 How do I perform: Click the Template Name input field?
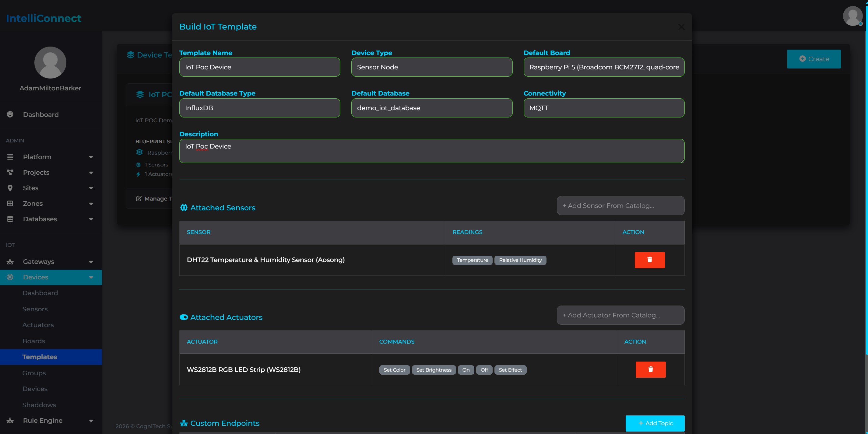click(259, 67)
